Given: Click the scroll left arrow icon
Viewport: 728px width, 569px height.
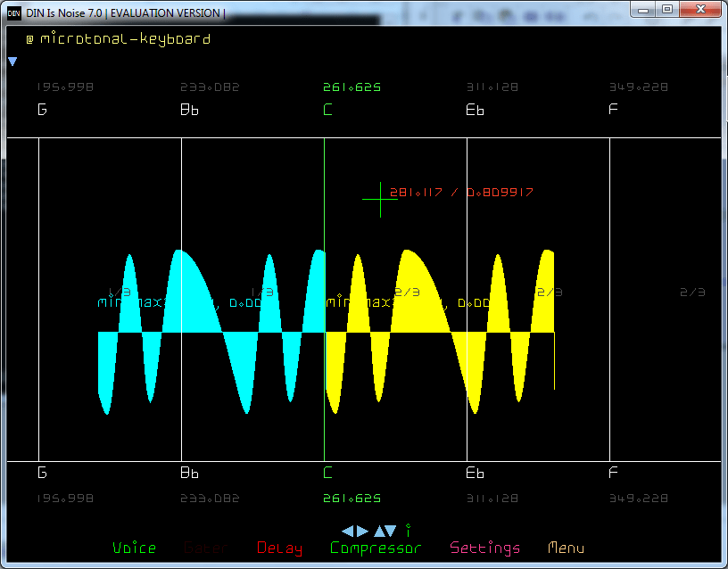Looking at the screenshot, I should click(348, 531).
